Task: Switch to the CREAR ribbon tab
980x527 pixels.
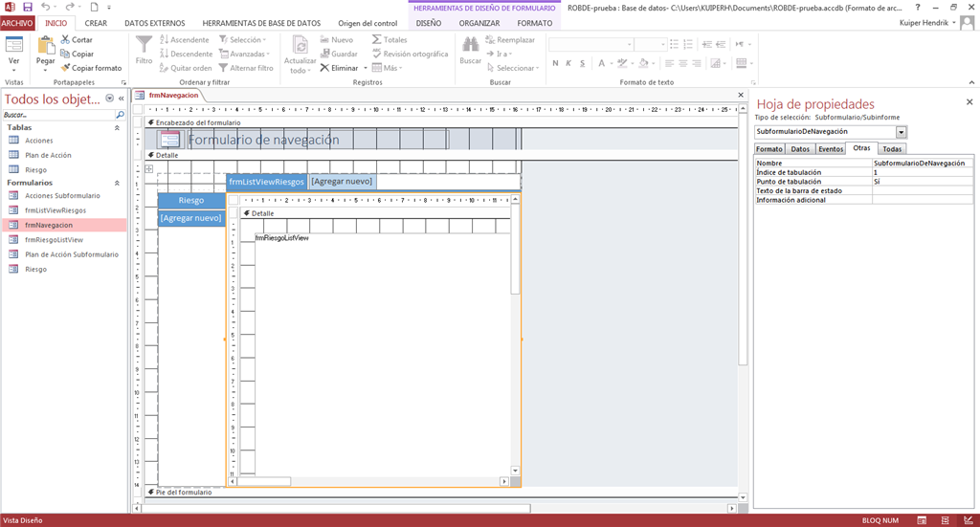Action: tap(96, 23)
